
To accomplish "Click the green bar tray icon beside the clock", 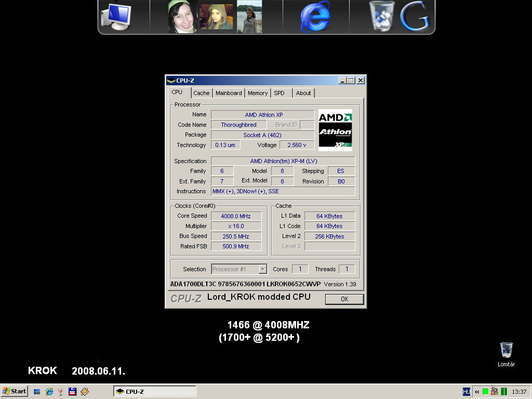I will (504, 392).
